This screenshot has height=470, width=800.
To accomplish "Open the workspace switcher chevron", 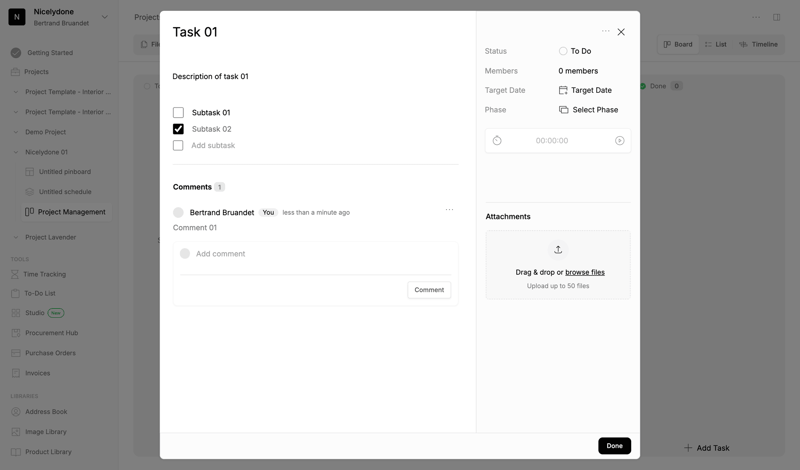I will pyautogui.click(x=105, y=17).
